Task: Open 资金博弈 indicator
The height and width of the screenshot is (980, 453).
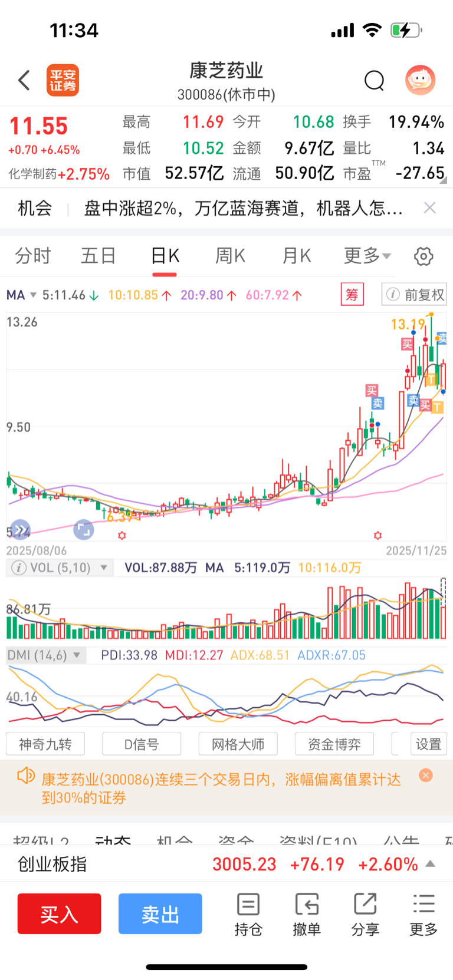Action: tap(334, 744)
